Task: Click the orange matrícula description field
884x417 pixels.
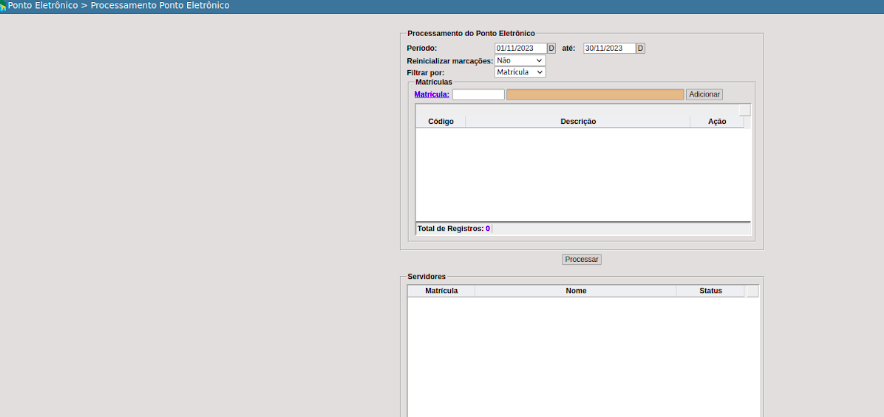Action: [x=595, y=95]
